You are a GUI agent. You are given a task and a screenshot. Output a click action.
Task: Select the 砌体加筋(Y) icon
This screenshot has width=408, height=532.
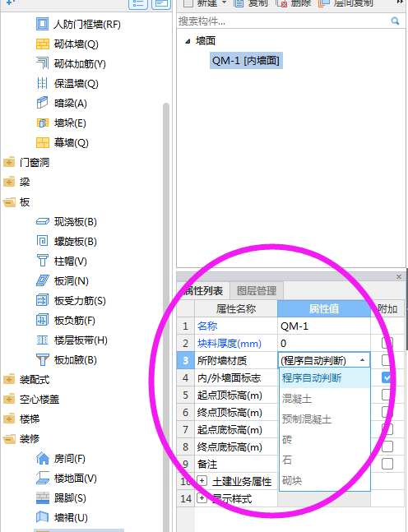pyautogui.click(x=42, y=63)
